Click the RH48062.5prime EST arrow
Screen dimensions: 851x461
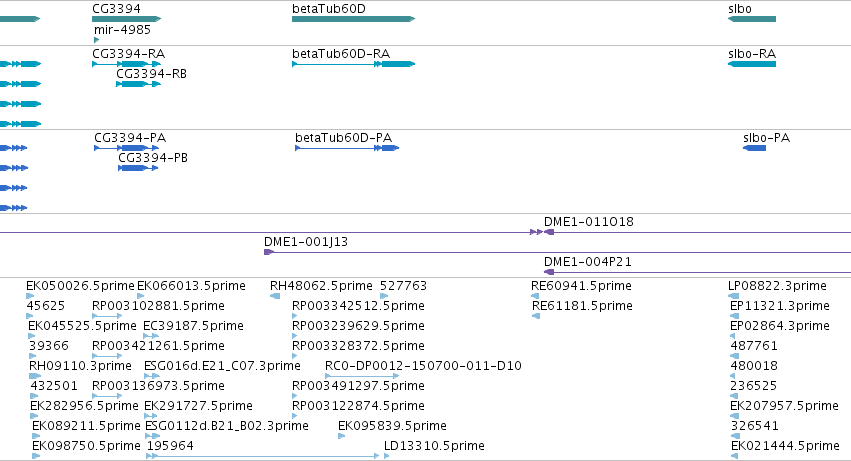point(275,296)
